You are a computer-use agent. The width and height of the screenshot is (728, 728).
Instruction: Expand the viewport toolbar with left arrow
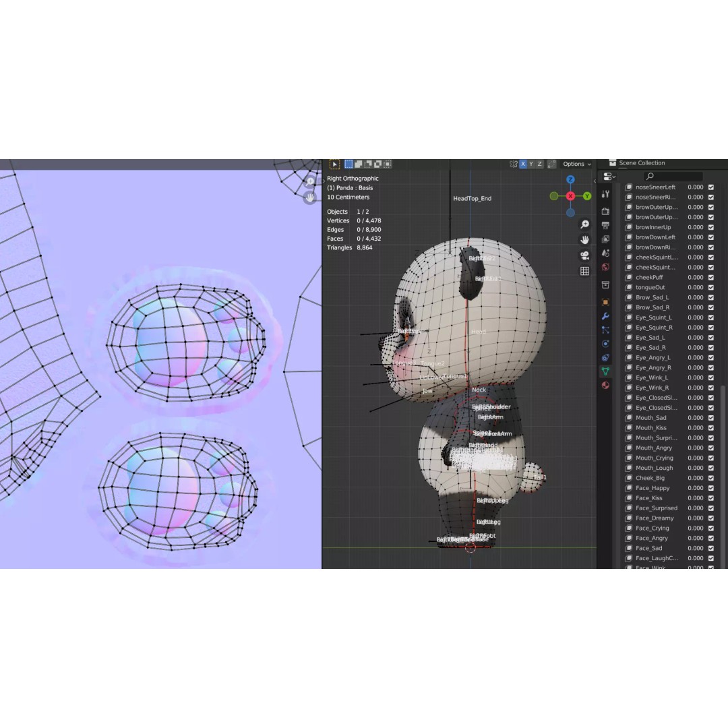coord(324,181)
